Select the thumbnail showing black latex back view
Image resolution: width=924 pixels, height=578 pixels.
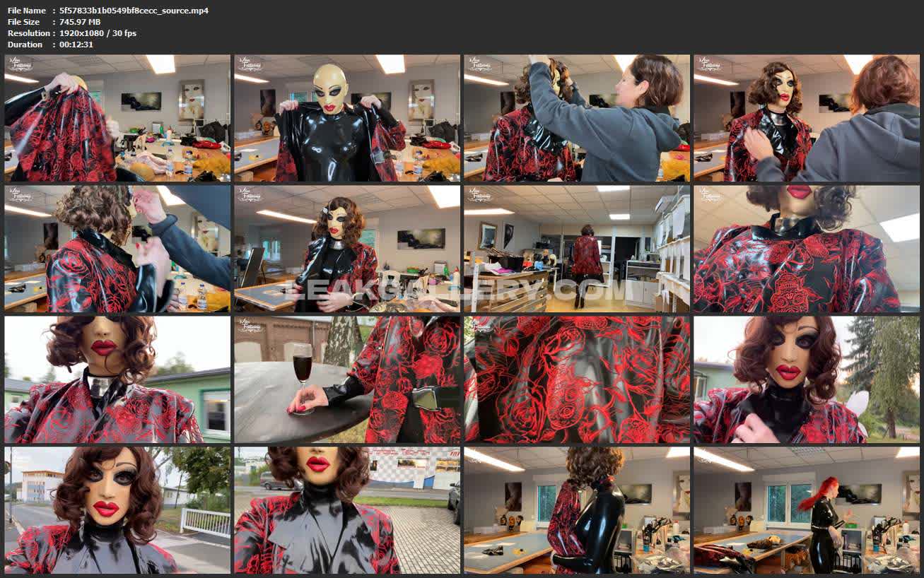pyautogui.click(x=577, y=509)
